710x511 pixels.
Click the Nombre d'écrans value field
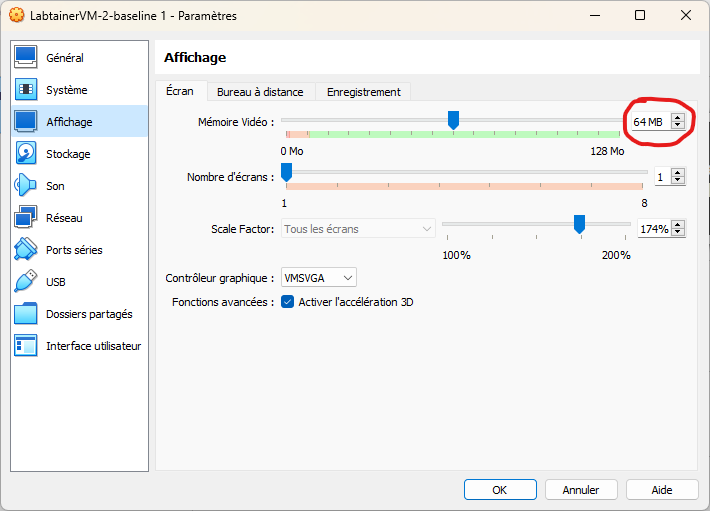pos(662,177)
